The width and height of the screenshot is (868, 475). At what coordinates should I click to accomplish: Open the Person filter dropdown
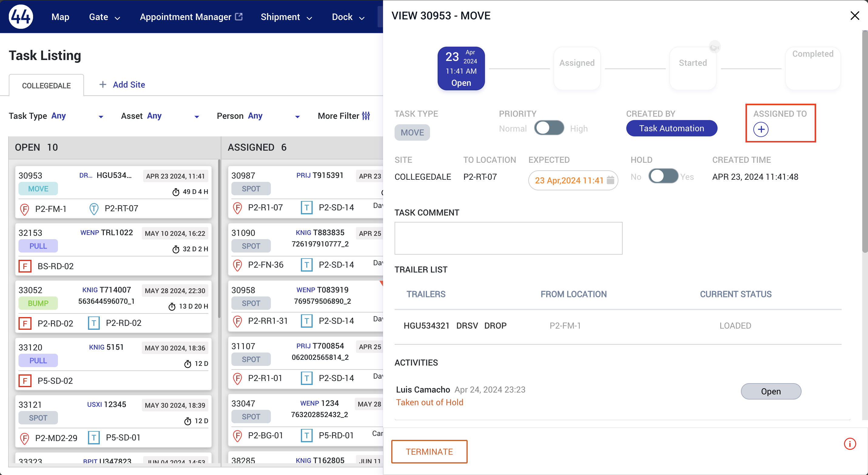click(297, 117)
